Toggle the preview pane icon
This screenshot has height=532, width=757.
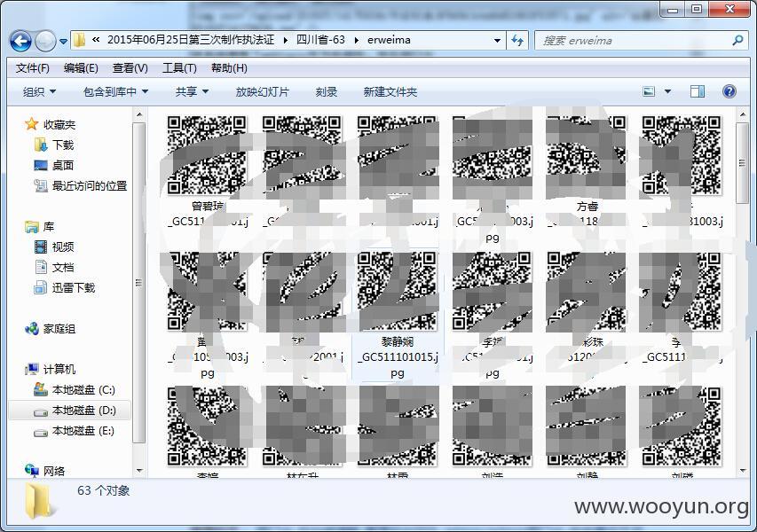coord(698,91)
